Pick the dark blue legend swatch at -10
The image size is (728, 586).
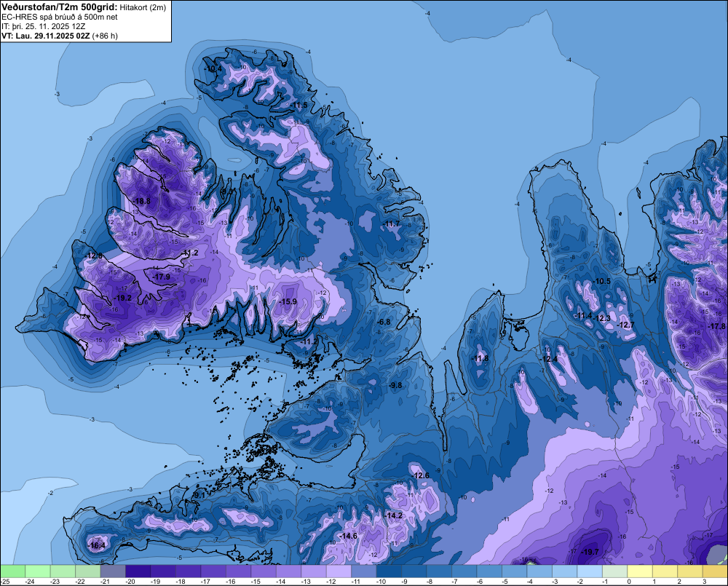point(389,571)
